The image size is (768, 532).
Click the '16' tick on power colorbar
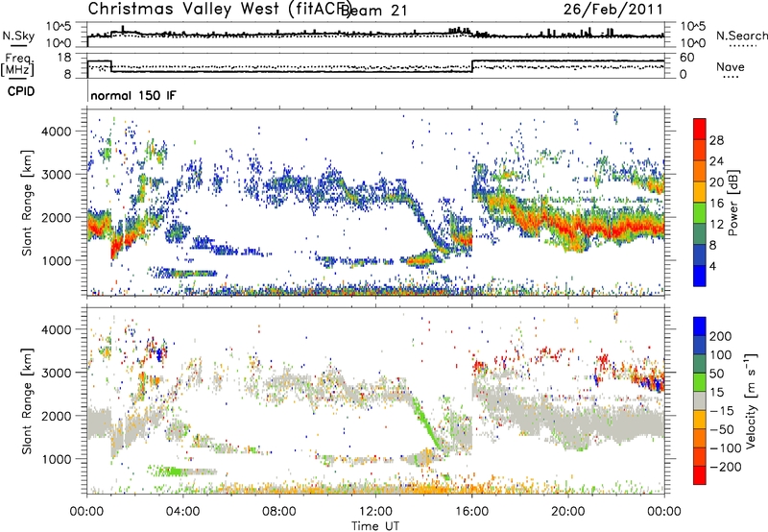point(716,204)
